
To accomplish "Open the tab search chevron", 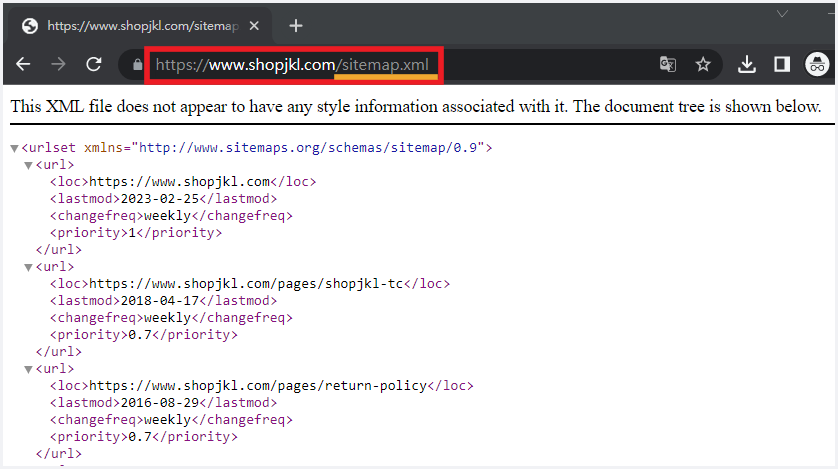I will [782, 13].
